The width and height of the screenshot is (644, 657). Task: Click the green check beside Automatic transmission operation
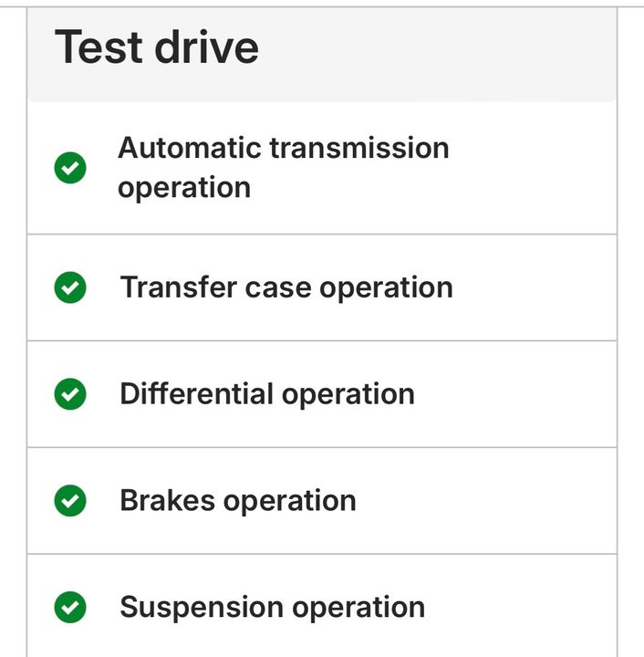pyautogui.click(x=70, y=168)
